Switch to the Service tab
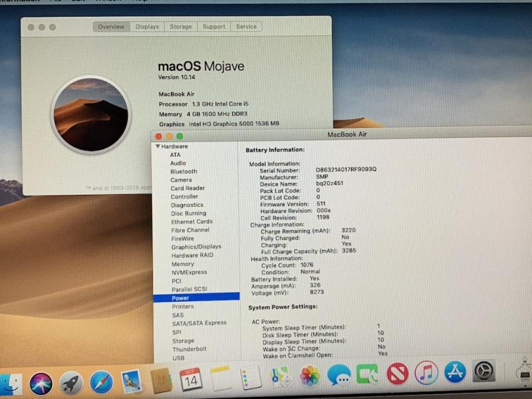 (246, 27)
